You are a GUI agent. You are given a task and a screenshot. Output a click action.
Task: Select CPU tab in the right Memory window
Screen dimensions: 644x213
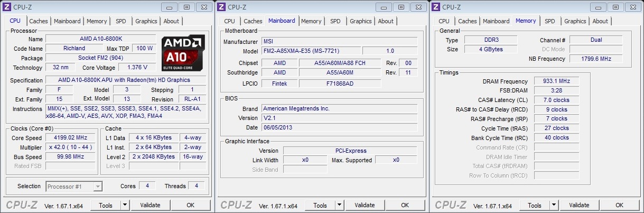444,21
